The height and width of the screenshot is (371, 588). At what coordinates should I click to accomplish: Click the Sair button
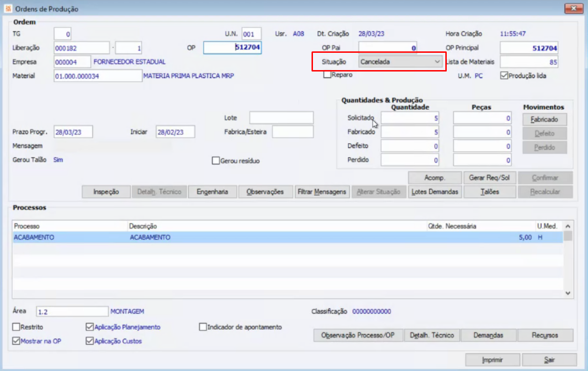(549, 360)
